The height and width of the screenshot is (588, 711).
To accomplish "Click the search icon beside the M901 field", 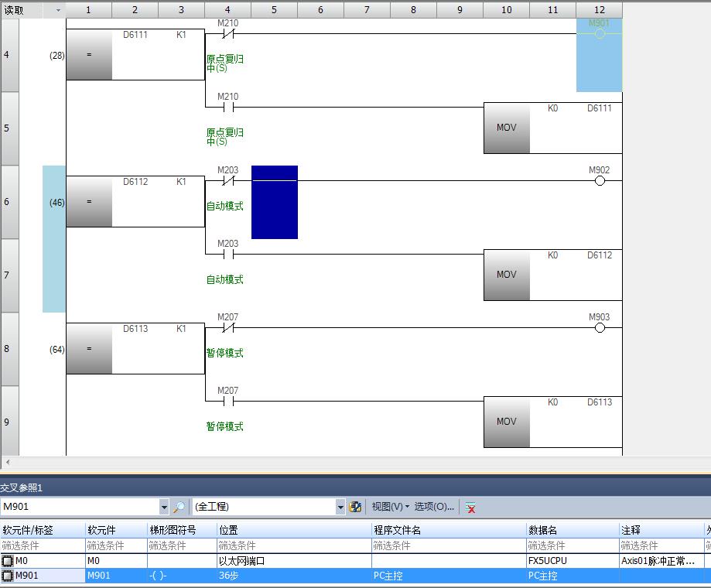I will 179,507.
